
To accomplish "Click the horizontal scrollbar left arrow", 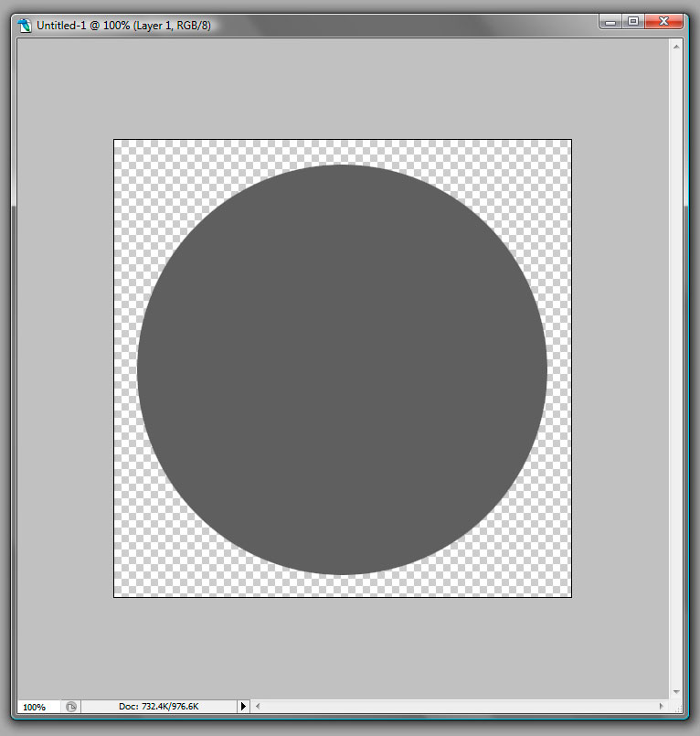I will click(x=258, y=706).
